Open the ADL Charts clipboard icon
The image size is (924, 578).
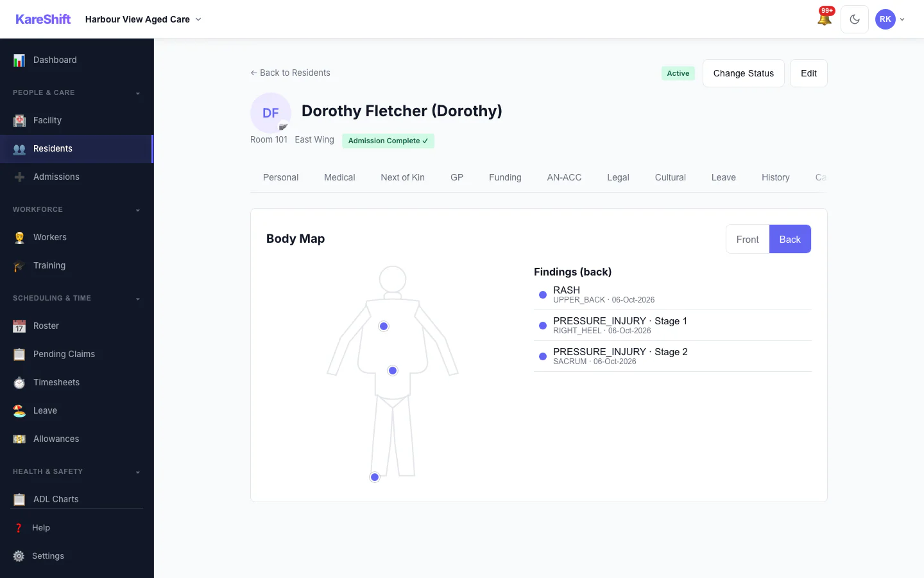[19, 499]
